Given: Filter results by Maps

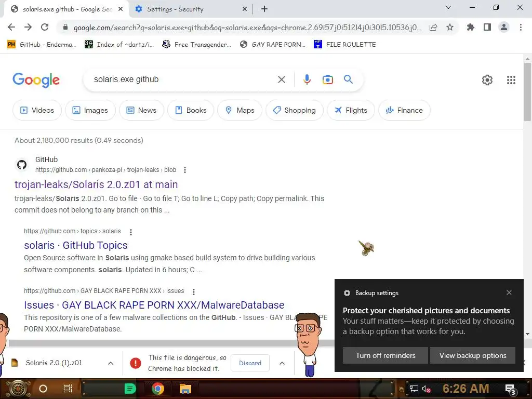Looking at the screenshot, I should 240,110.
